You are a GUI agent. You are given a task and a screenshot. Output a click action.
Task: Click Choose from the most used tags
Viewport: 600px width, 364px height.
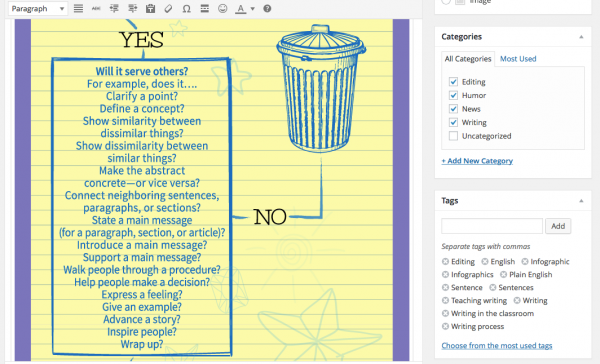[497, 346]
